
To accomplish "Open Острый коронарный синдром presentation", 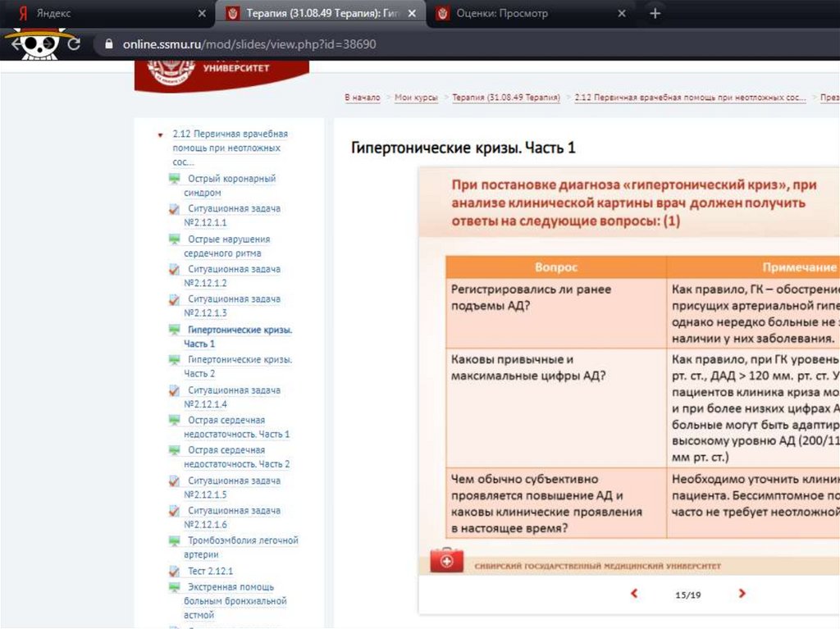I will click(x=230, y=185).
